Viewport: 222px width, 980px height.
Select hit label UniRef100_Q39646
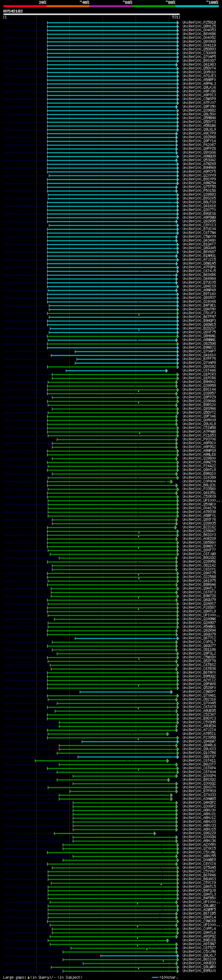pyautogui.click(x=199, y=401)
